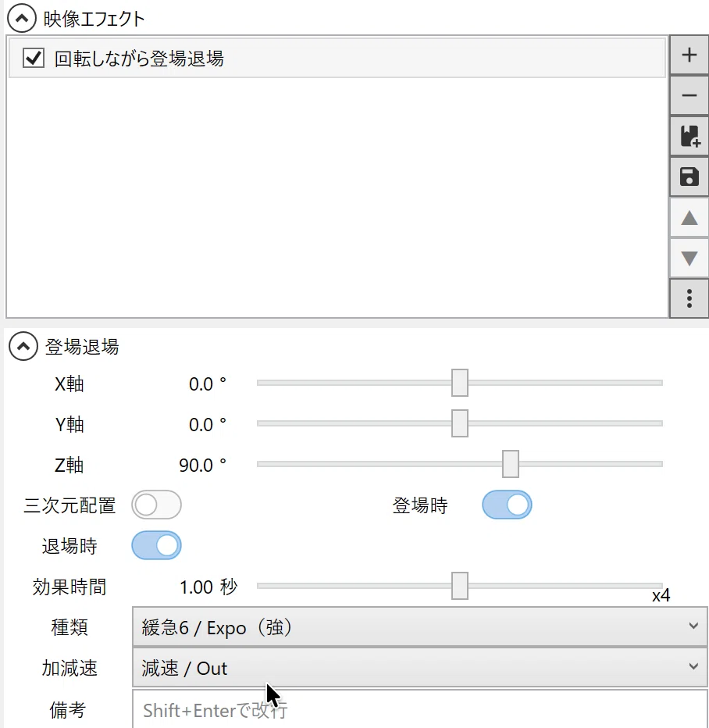Collapse the 映像エフェクト section
This screenshot has width=709, height=728.
coord(22,18)
